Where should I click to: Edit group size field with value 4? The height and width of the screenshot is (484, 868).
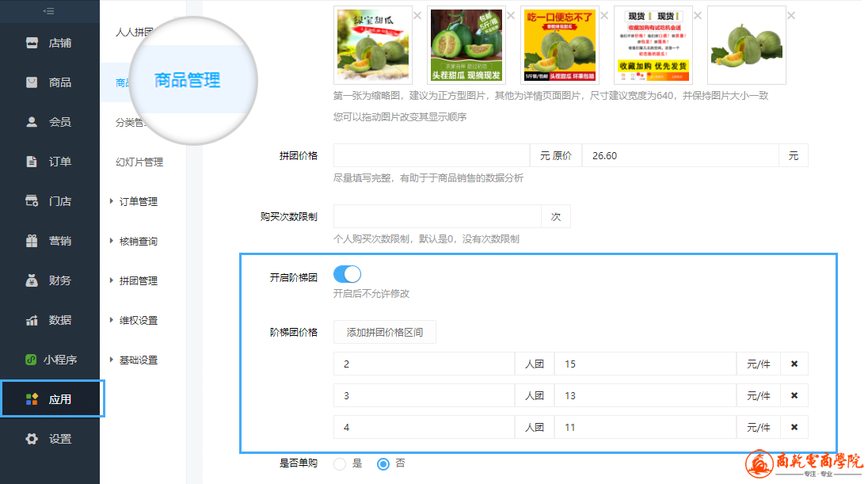424,427
